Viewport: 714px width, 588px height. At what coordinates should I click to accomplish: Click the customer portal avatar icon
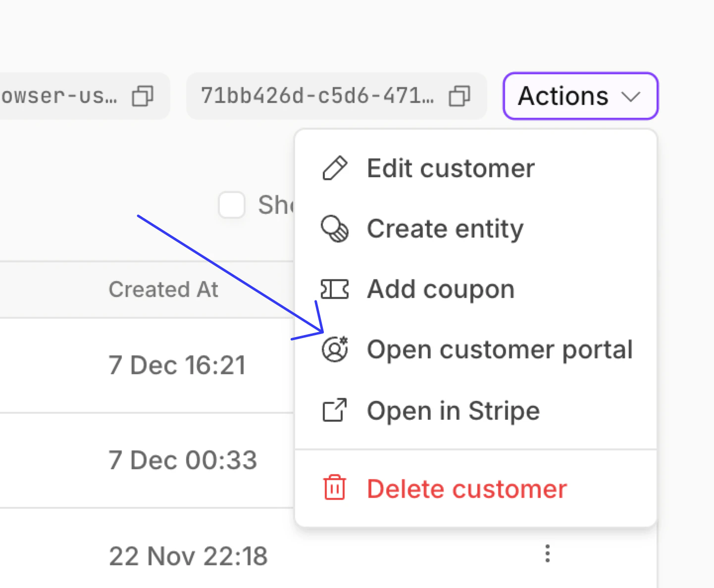335,349
